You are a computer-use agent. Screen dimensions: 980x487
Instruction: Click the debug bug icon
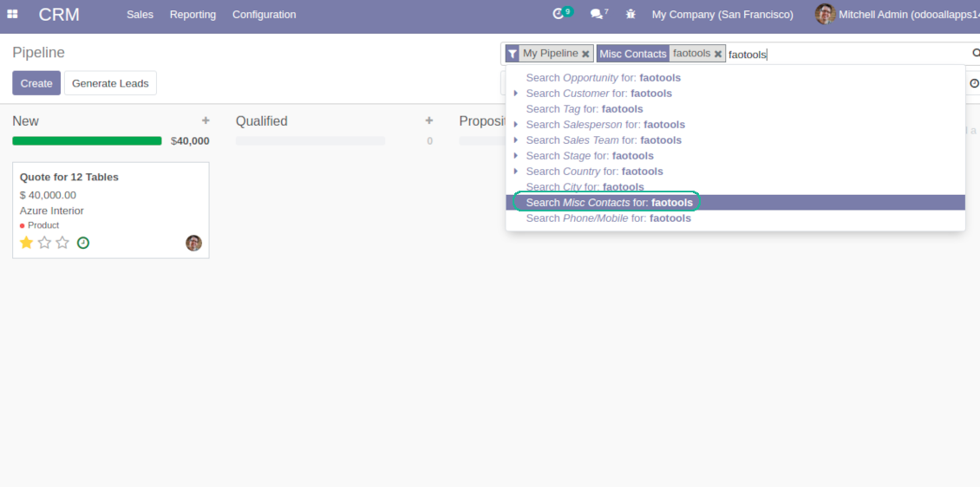click(630, 15)
